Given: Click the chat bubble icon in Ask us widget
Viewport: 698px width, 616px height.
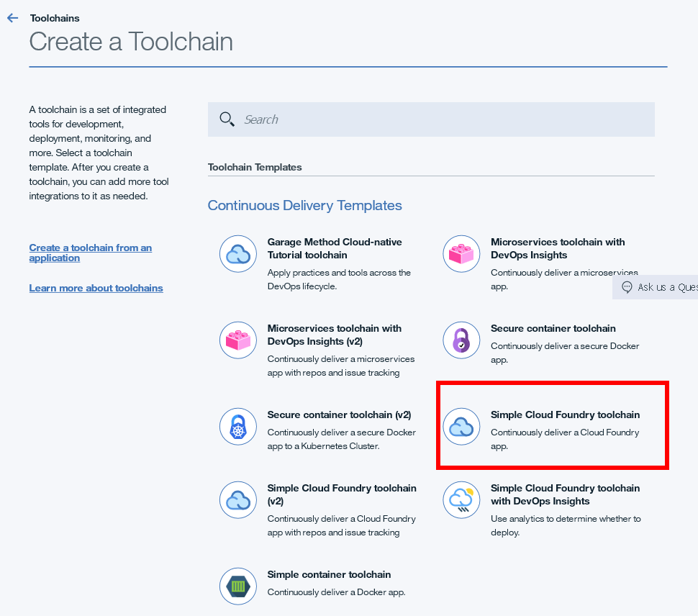Looking at the screenshot, I should click(627, 287).
